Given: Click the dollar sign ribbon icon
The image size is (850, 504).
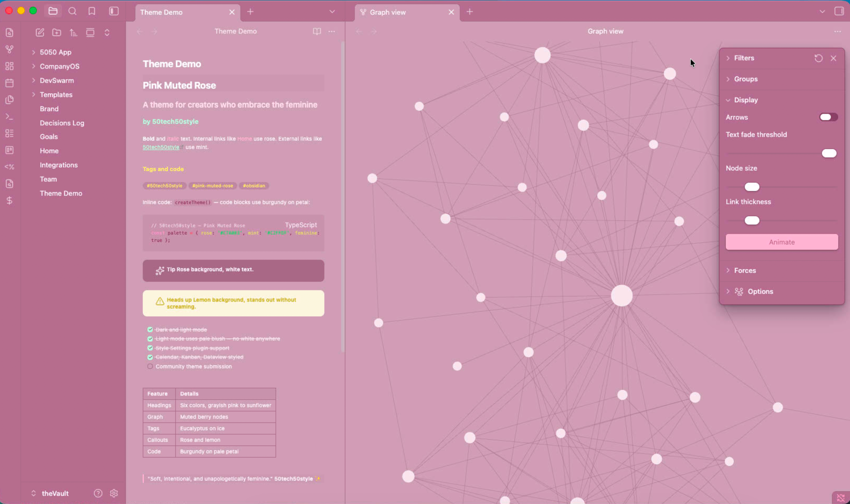Looking at the screenshot, I should coord(9,200).
